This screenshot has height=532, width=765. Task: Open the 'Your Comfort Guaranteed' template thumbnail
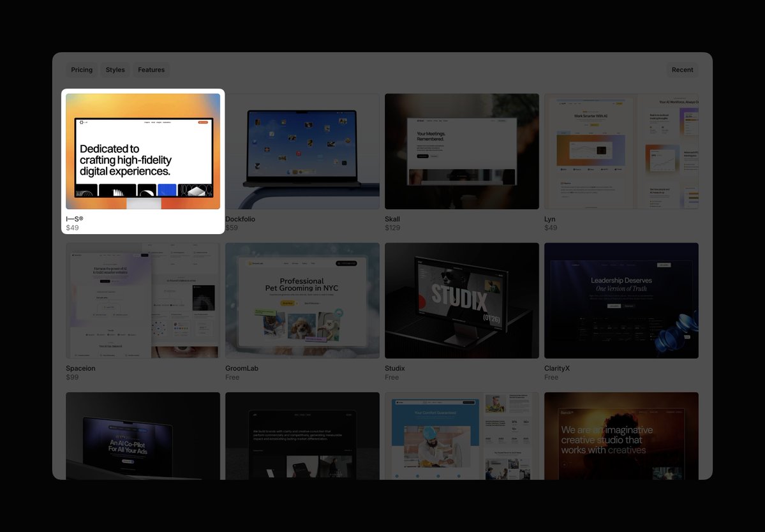(x=461, y=436)
